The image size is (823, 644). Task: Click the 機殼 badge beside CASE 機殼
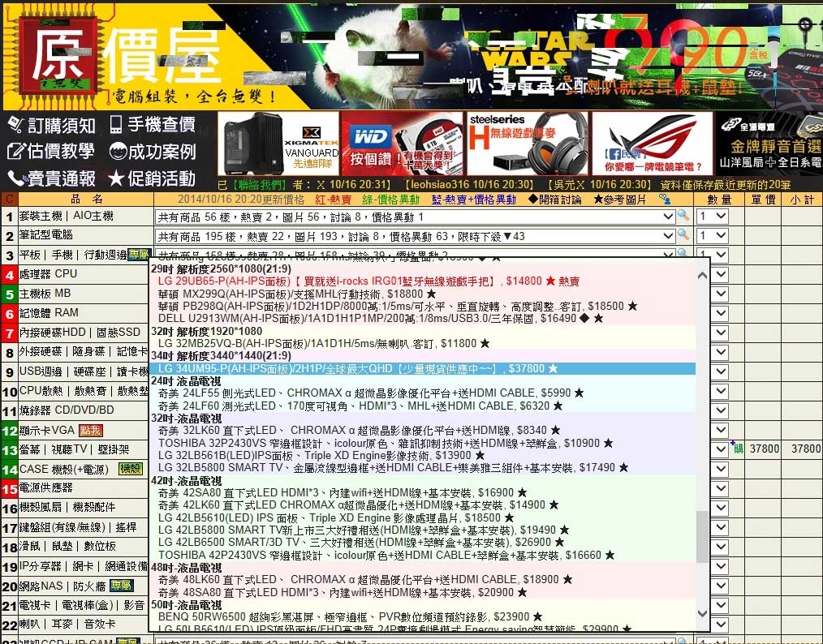[x=131, y=469]
